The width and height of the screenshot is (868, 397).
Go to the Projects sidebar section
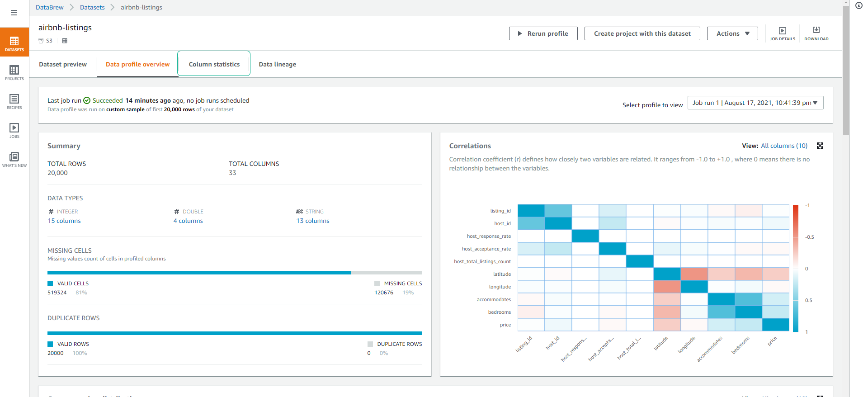14,72
